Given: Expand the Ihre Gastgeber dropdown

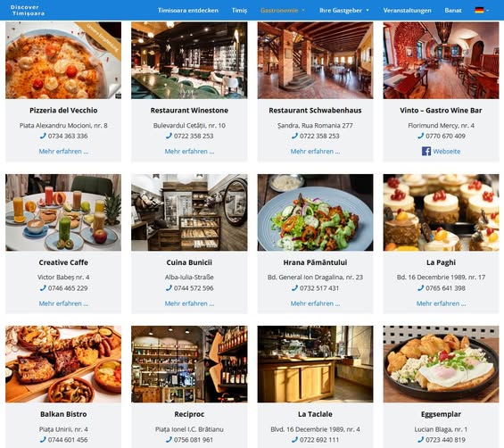Looking at the screenshot, I should (x=344, y=11).
